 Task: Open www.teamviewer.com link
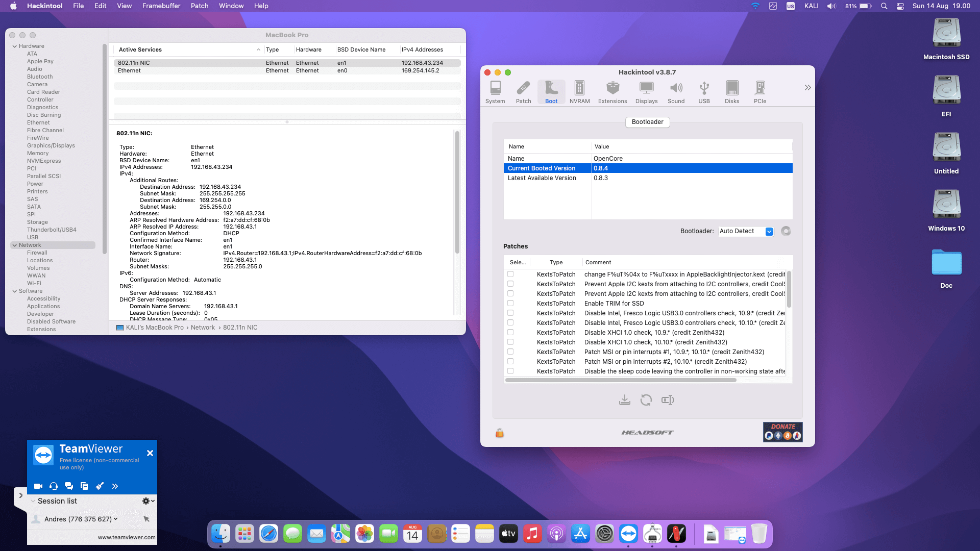[x=127, y=537]
